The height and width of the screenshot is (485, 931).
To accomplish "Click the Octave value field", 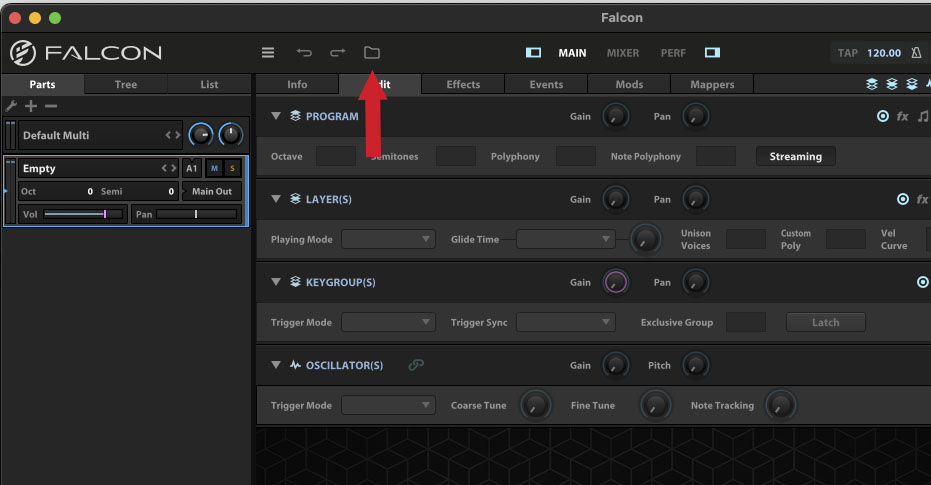I will (335, 156).
